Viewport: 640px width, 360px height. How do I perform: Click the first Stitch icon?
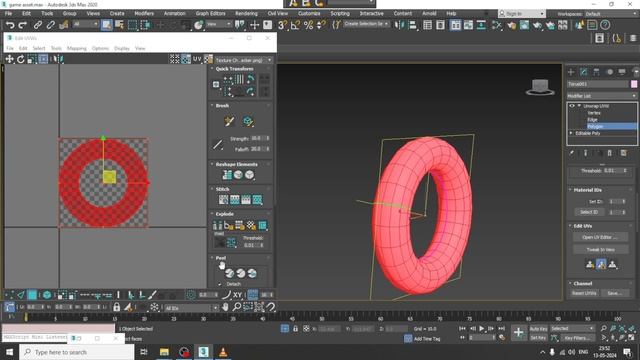(x=223, y=200)
